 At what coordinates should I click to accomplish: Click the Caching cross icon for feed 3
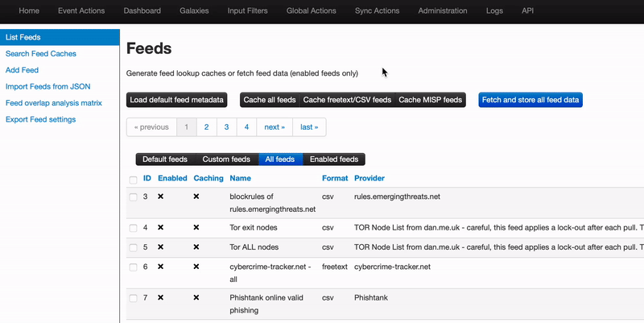tap(196, 197)
